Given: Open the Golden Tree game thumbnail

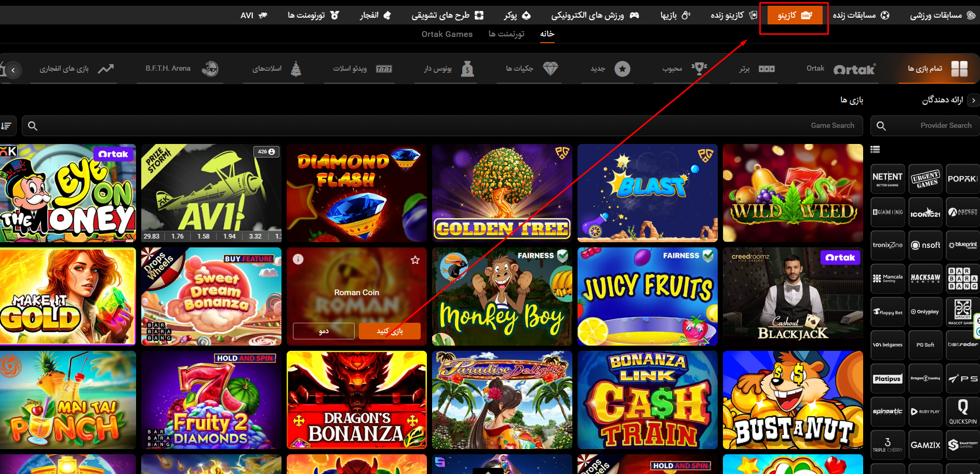Looking at the screenshot, I should click(x=502, y=193).
